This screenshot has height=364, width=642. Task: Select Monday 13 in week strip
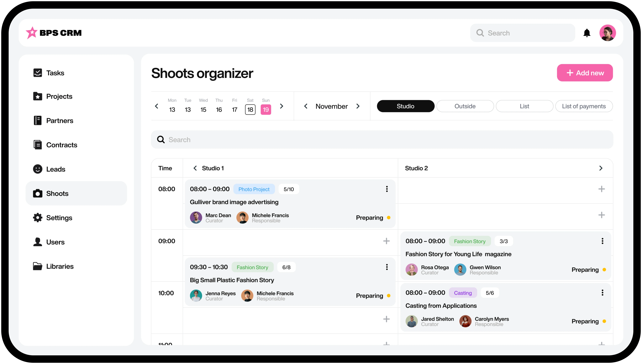[x=172, y=106]
